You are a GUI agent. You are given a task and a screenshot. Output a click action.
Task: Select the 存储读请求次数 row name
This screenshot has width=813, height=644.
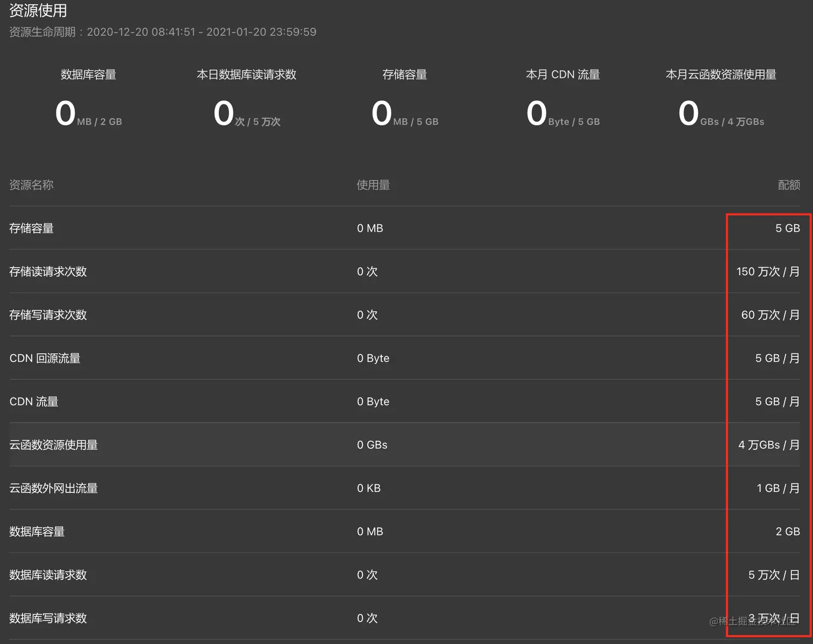pyautogui.click(x=48, y=271)
